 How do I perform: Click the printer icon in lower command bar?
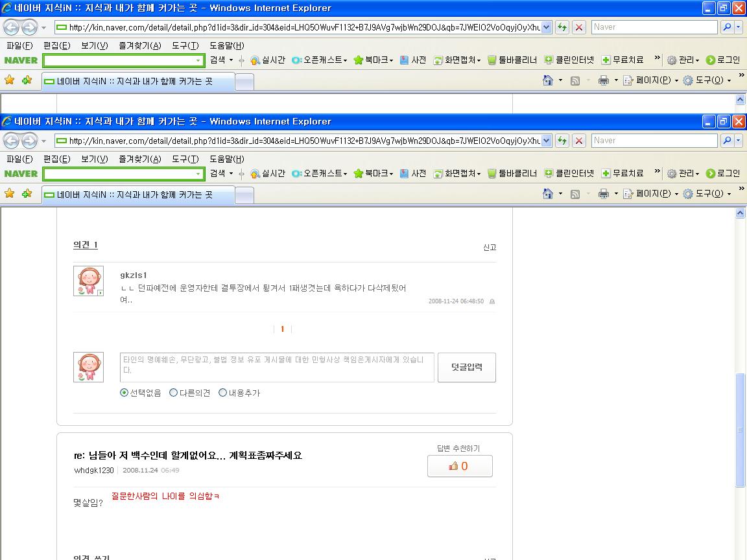click(x=604, y=194)
